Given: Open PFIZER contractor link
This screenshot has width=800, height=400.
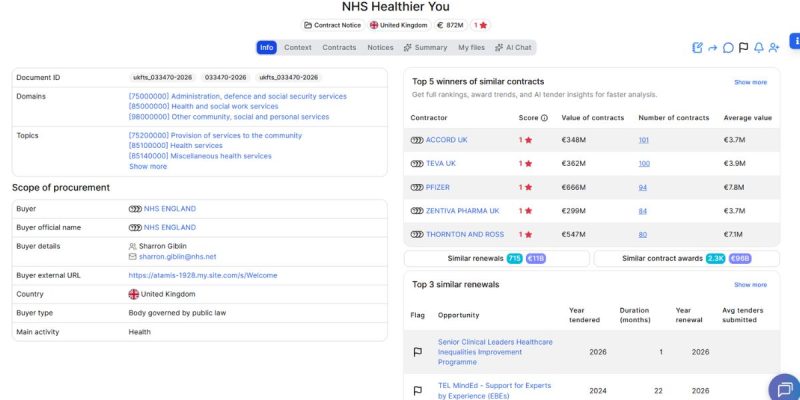Looking at the screenshot, I should point(438,187).
